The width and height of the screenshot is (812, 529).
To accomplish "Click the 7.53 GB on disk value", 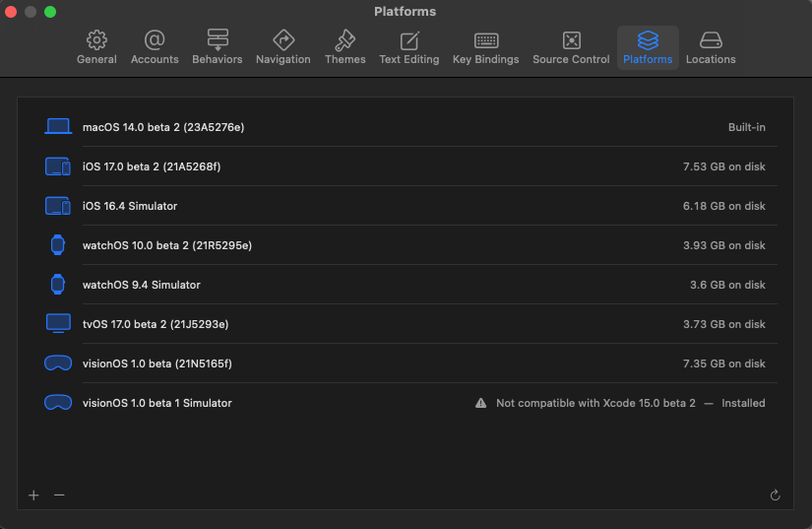I will [x=724, y=166].
